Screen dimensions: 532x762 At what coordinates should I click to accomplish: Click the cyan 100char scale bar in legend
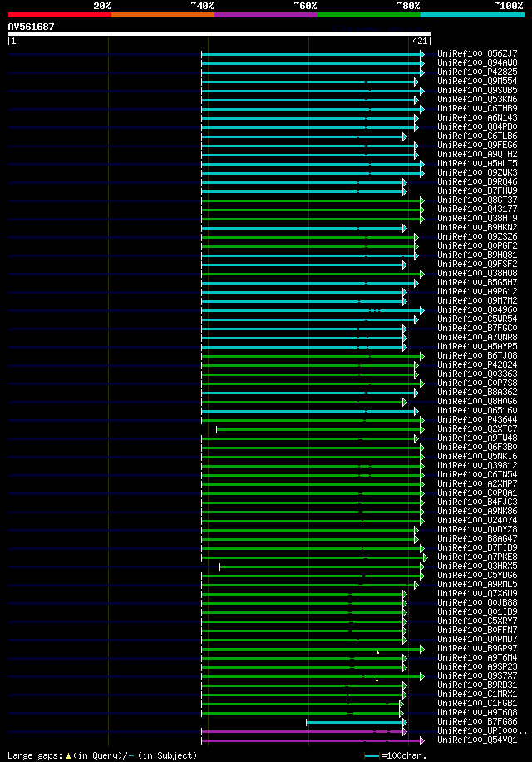tap(372, 756)
